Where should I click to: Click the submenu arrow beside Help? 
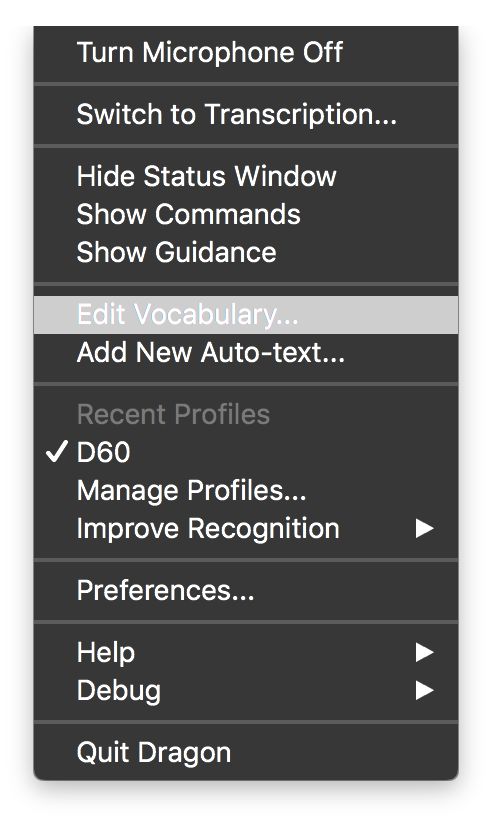pyautogui.click(x=424, y=653)
